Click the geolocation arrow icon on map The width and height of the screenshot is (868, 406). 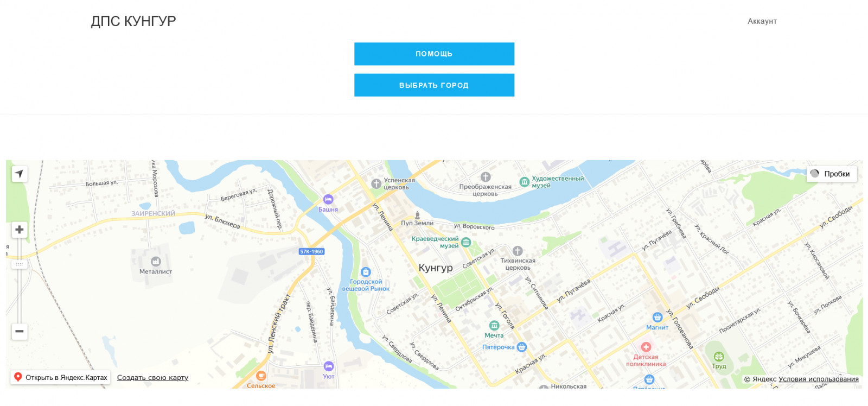20,174
